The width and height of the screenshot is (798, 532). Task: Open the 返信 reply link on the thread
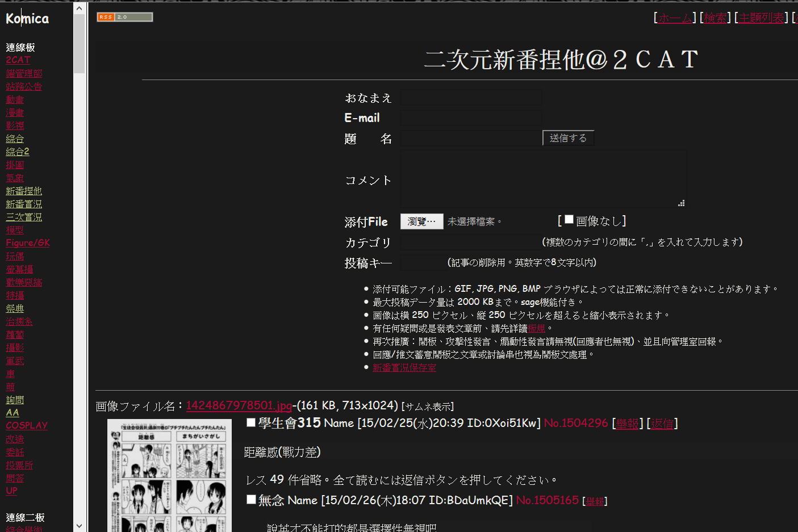coord(662,423)
